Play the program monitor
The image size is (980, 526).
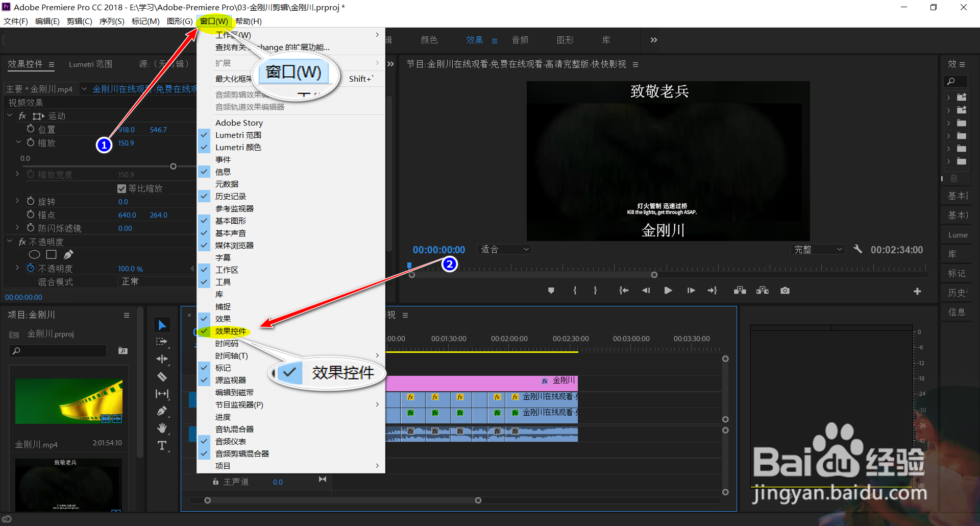coord(668,291)
